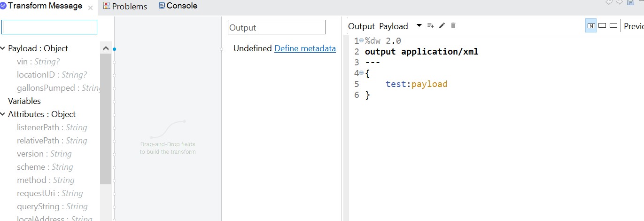Image resolution: width=644 pixels, height=221 pixels.
Task: Switch to the two-column split view layout
Action: pyautogui.click(x=602, y=26)
